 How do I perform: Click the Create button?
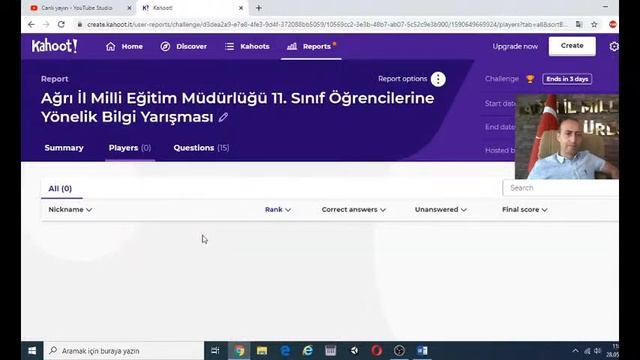pyautogui.click(x=572, y=46)
